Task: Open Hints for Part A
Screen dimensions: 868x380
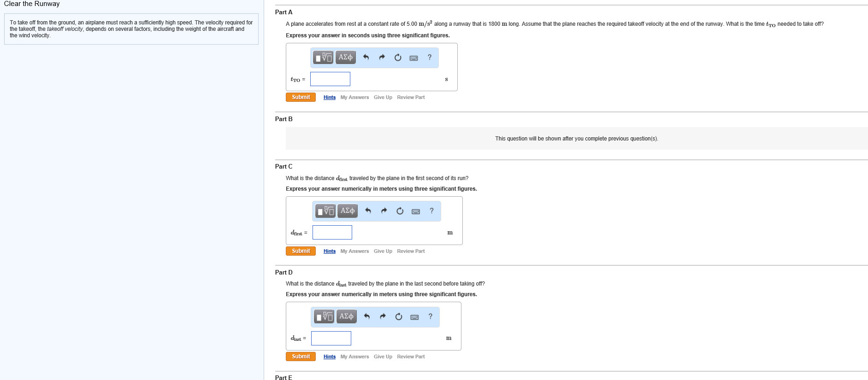Action: coord(330,98)
